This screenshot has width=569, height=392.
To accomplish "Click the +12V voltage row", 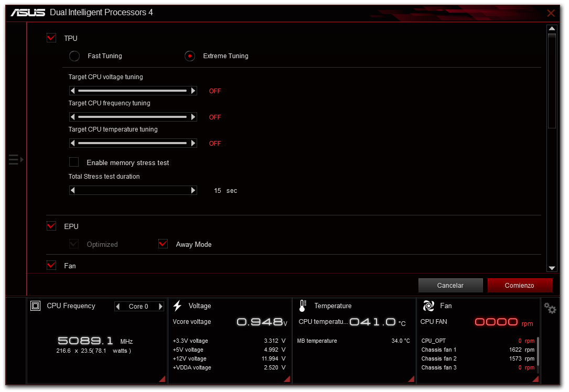I will (229, 358).
